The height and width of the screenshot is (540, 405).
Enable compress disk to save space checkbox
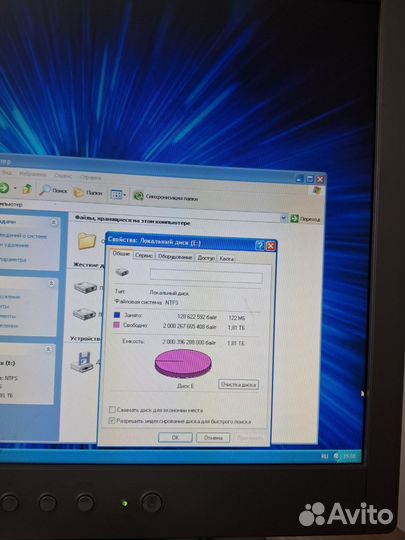coord(112,409)
